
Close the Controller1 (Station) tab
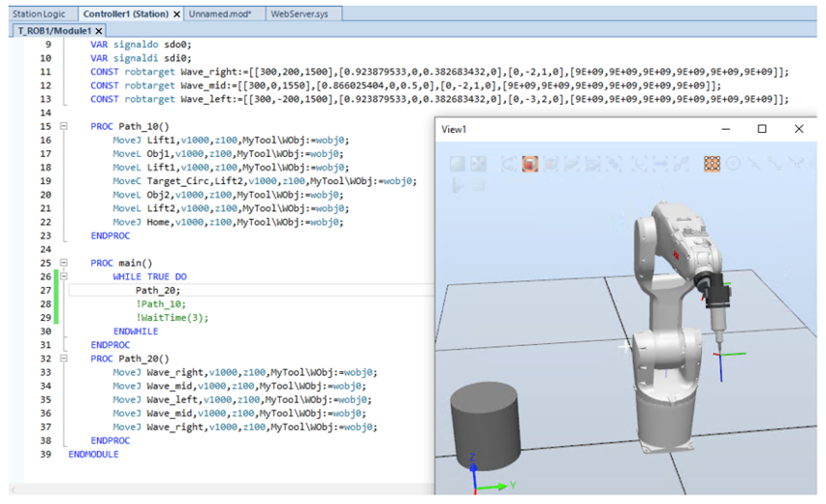click(x=176, y=15)
